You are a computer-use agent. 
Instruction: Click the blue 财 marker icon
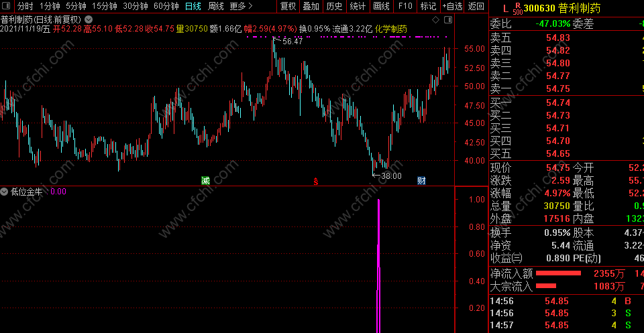pyautogui.click(x=421, y=180)
